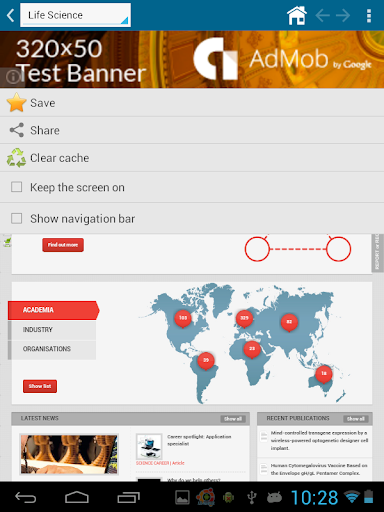This screenshot has width=384, height=512.
Task: Open the Latest News photo thumbnail
Action: pyautogui.click(x=69, y=454)
